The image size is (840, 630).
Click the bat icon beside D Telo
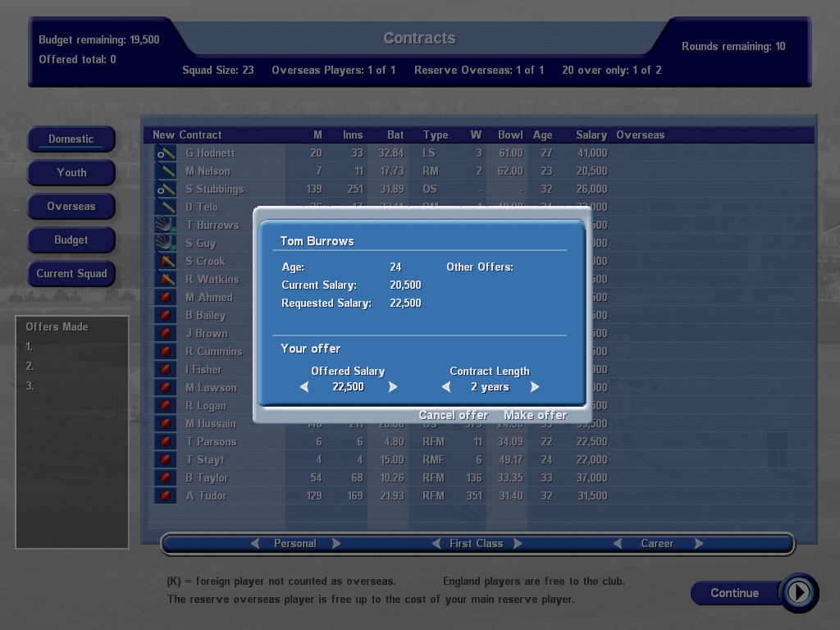166,208
